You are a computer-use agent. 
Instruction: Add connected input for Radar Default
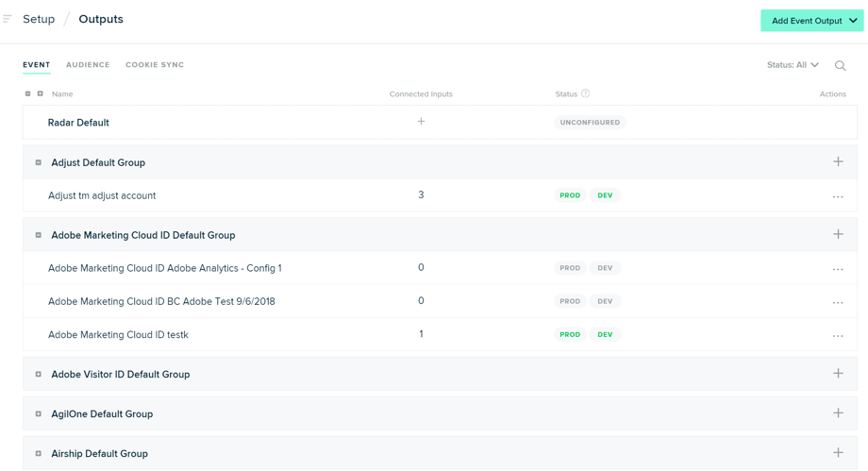(x=421, y=122)
